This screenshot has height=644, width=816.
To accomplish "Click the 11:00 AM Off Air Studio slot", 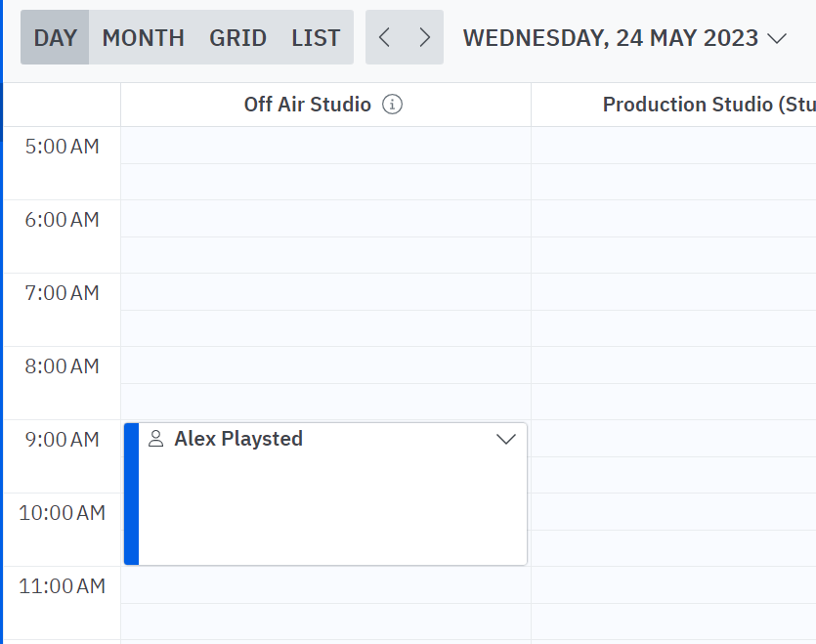I will coord(325,585).
